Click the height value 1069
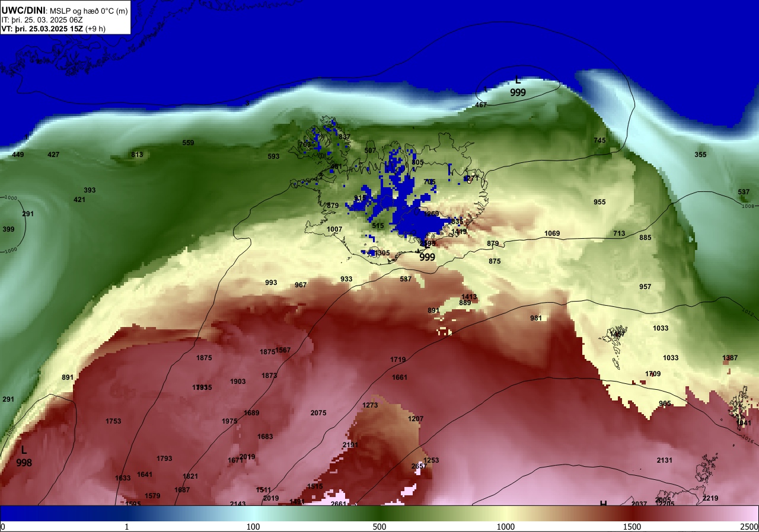Viewport: 759px width, 532px height. click(x=552, y=233)
